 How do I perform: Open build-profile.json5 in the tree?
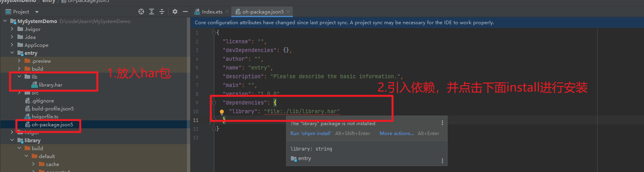pyautogui.click(x=53, y=109)
